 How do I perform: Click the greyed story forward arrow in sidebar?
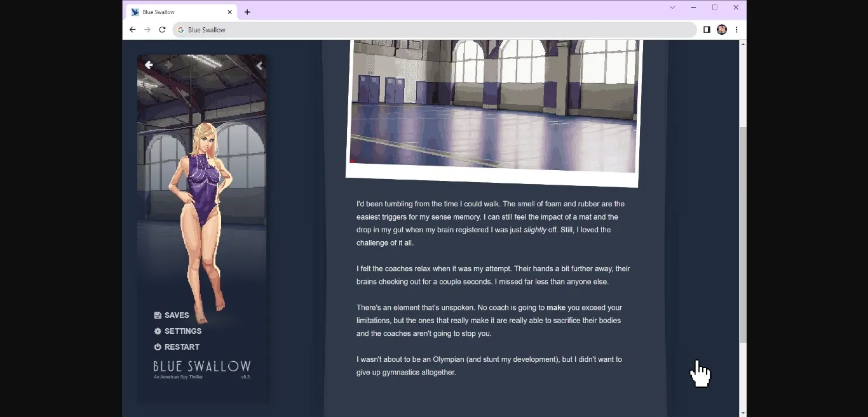click(168, 65)
